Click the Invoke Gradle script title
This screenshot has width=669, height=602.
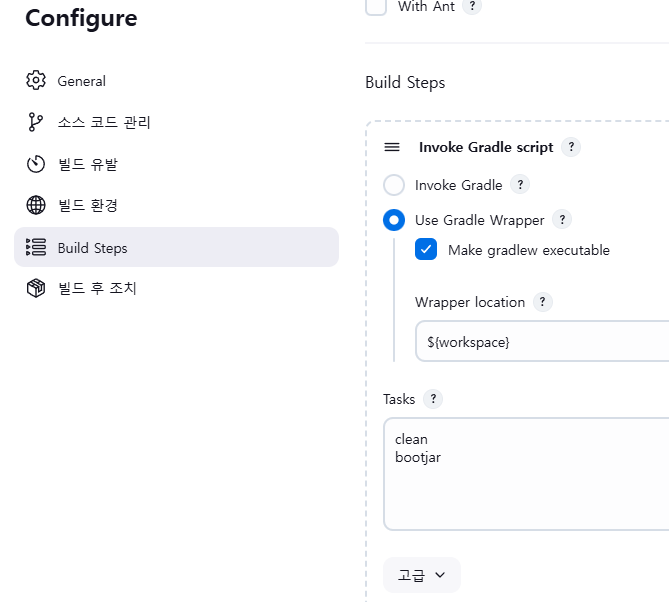pos(486,147)
